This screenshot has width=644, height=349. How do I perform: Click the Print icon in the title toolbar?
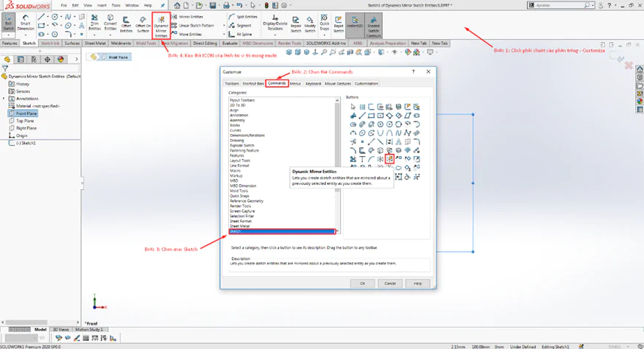(226, 5)
